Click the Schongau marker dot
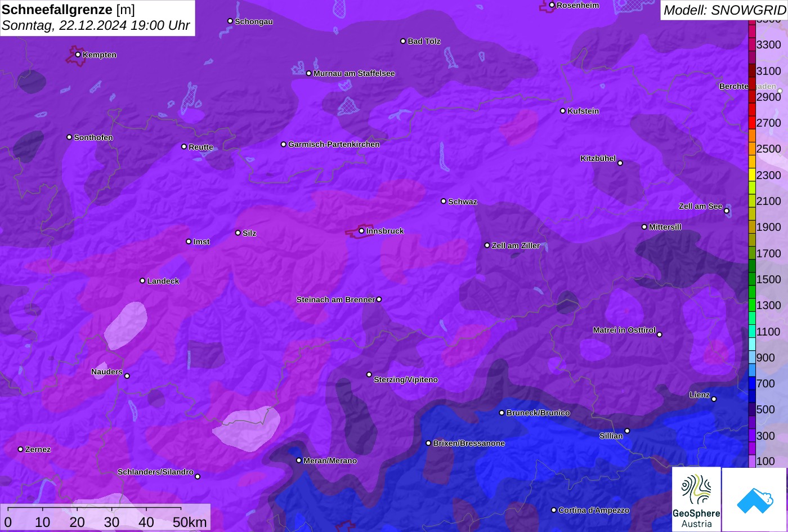 pos(230,21)
